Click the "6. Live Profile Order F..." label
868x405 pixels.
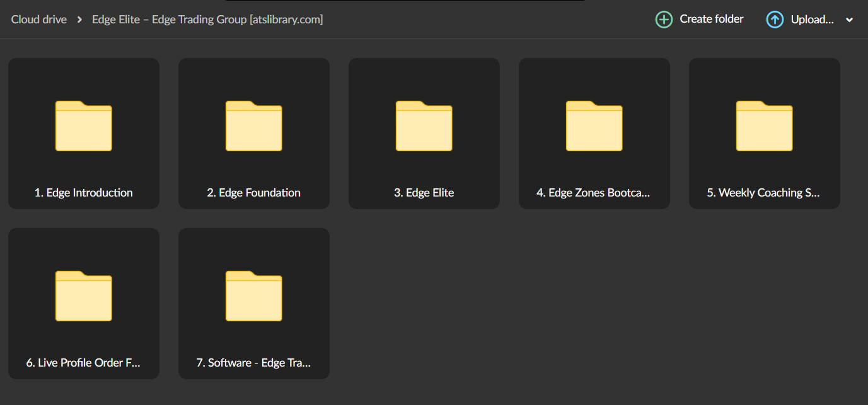[83, 363]
